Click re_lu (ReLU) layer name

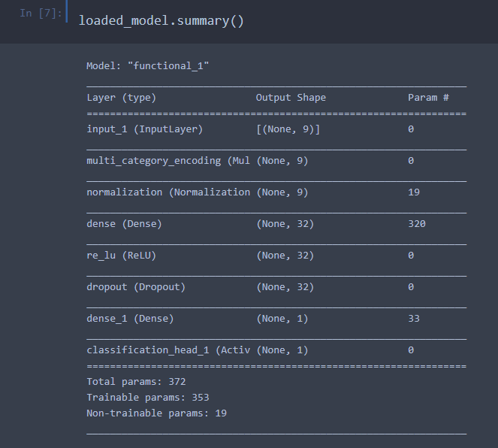click(x=122, y=256)
